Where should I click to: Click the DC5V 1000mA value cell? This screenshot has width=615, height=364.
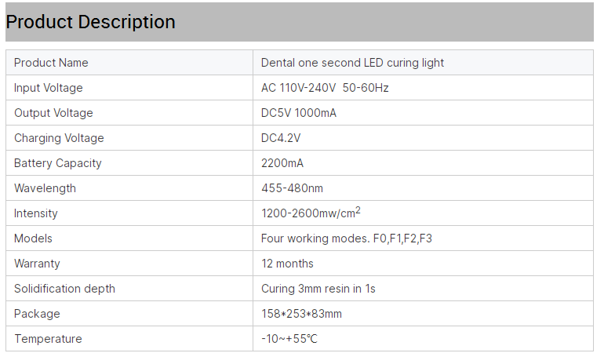(x=299, y=113)
